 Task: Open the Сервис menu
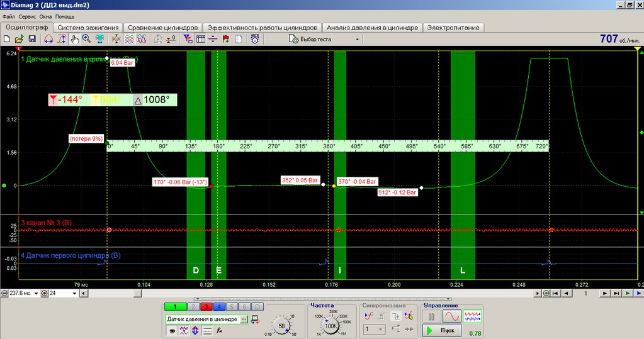(27, 17)
